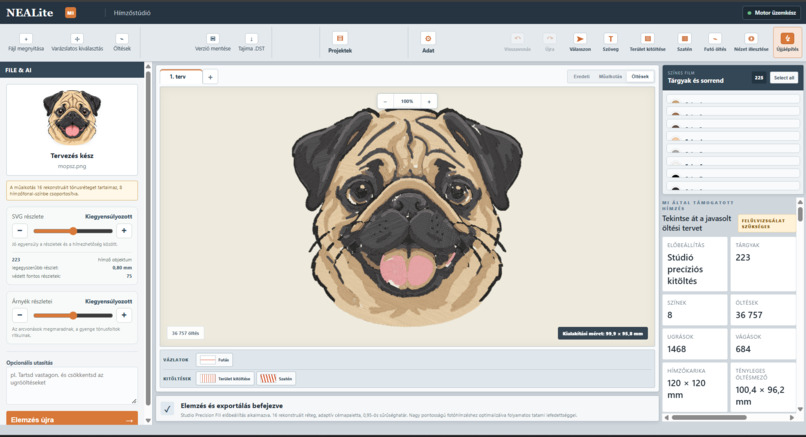The image size is (806, 437).
Task: Click the Előbeállítás Stúdió precíziós kitöltés card
Action: [695, 264]
